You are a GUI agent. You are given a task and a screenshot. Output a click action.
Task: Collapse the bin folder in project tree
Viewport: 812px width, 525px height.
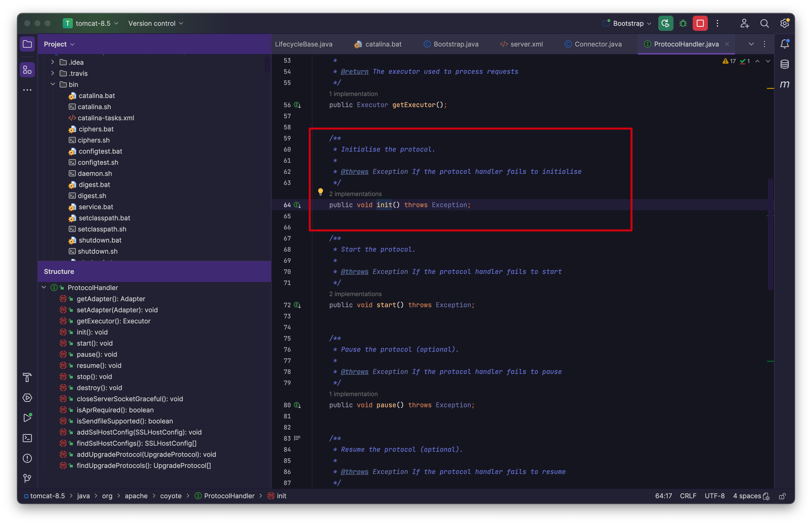point(53,84)
